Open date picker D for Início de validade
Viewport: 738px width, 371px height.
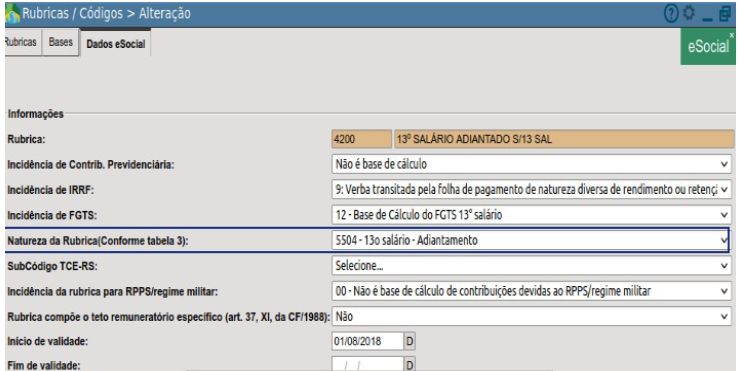(409, 341)
